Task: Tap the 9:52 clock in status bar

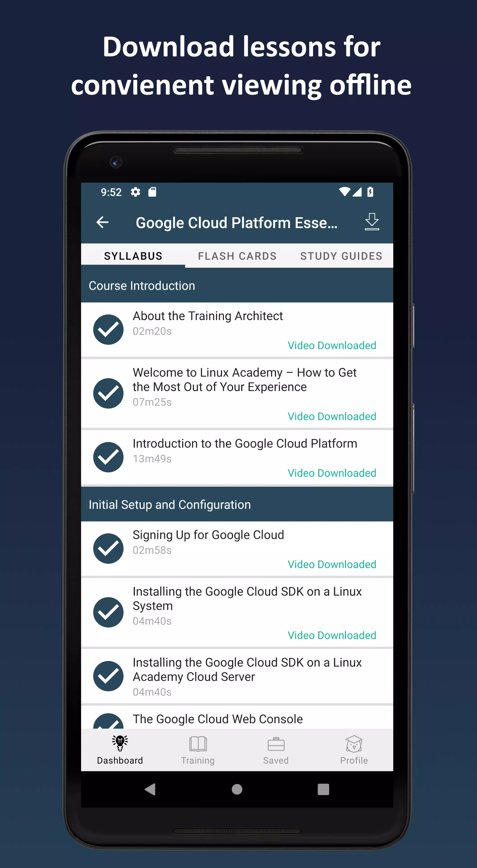Action: [111, 192]
